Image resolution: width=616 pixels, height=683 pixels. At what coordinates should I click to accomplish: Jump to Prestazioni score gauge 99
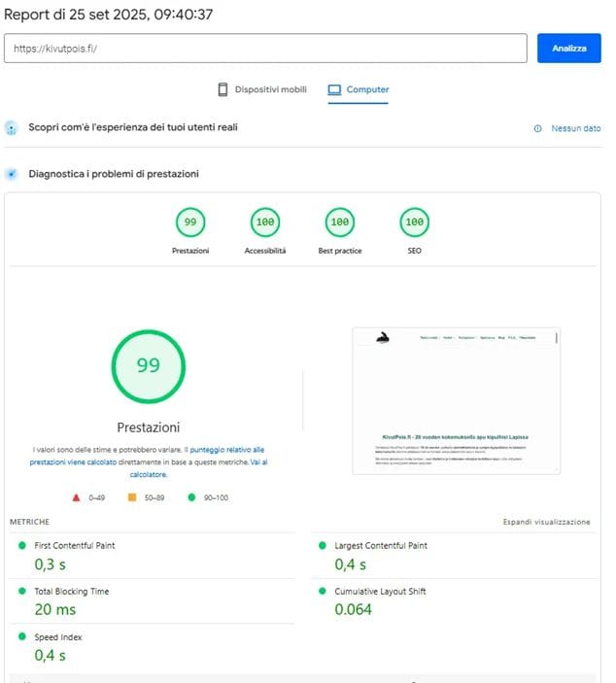[x=190, y=222]
